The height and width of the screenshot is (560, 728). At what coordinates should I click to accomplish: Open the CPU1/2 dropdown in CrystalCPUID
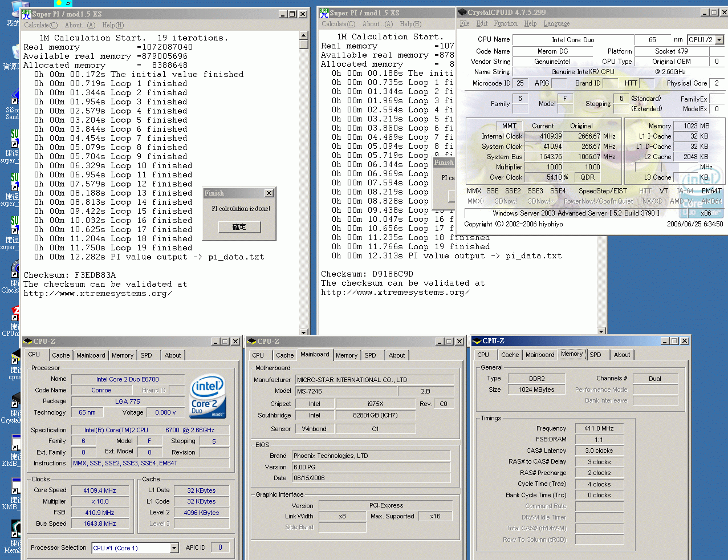click(x=719, y=40)
